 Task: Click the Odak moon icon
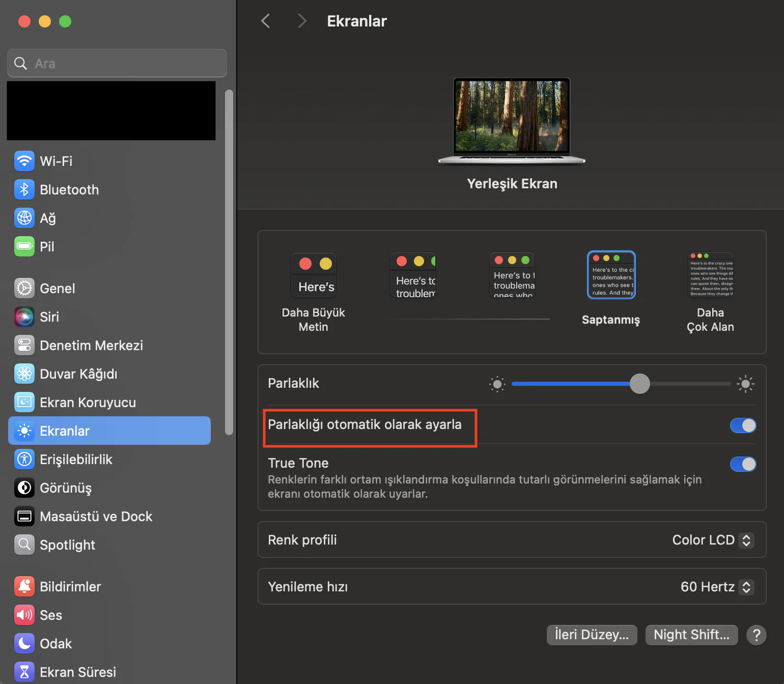[x=24, y=644]
